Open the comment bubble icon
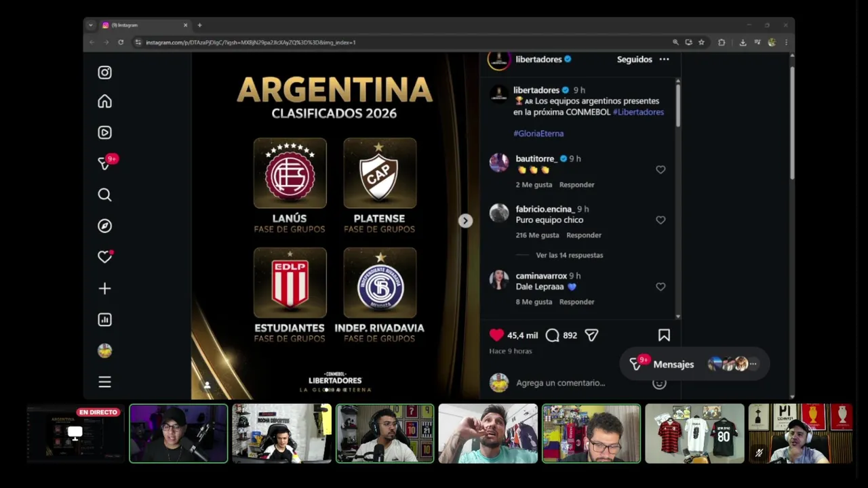 coord(552,335)
